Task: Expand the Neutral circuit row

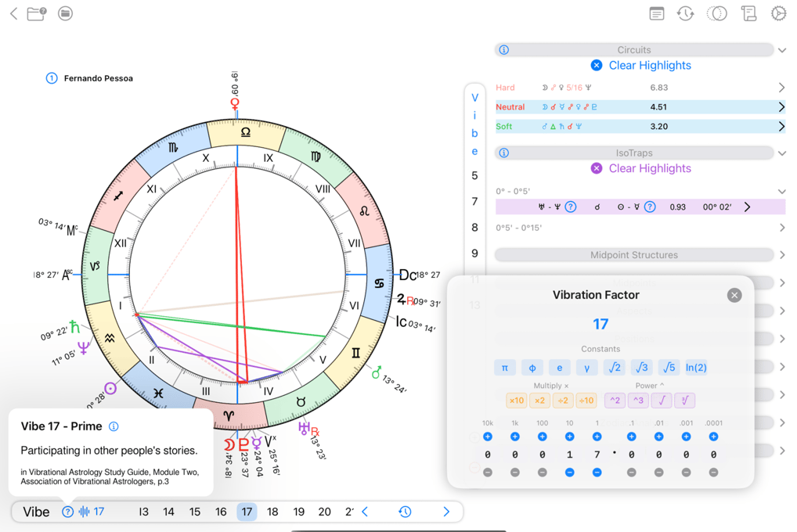Action: pyautogui.click(x=781, y=106)
